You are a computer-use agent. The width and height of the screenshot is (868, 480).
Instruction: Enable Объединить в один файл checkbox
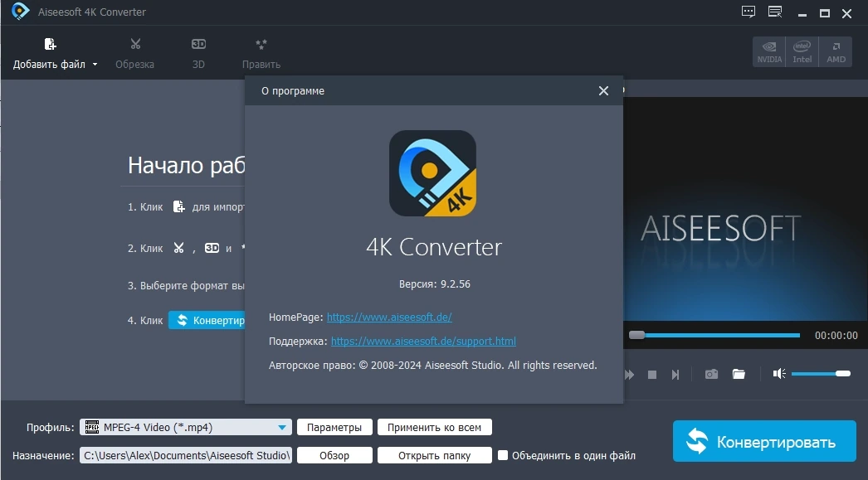[503, 455]
